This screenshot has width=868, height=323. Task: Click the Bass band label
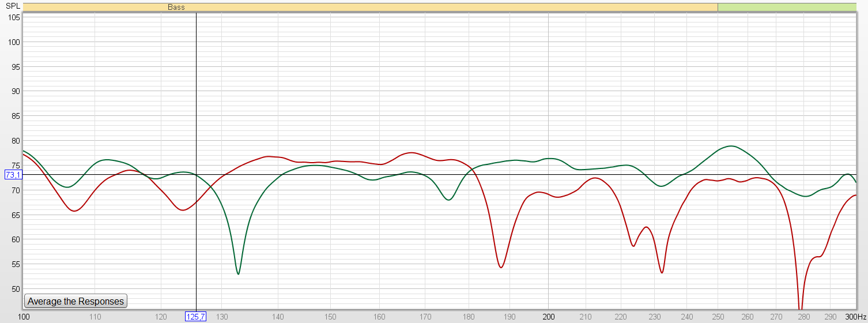176,7
